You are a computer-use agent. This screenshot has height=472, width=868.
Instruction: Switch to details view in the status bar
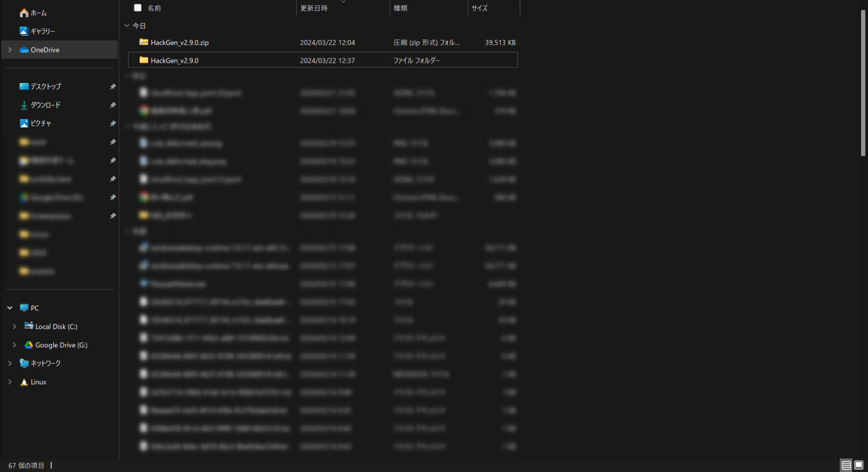point(846,465)
